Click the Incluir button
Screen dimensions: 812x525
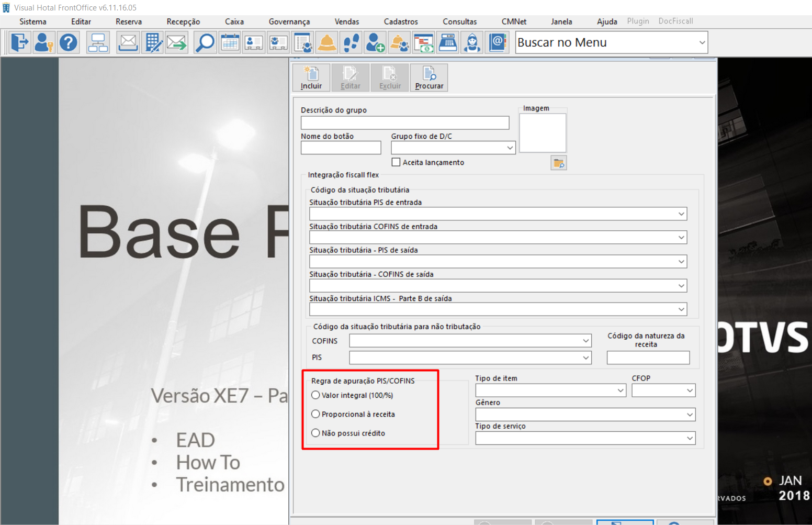[x=311, y=78]
